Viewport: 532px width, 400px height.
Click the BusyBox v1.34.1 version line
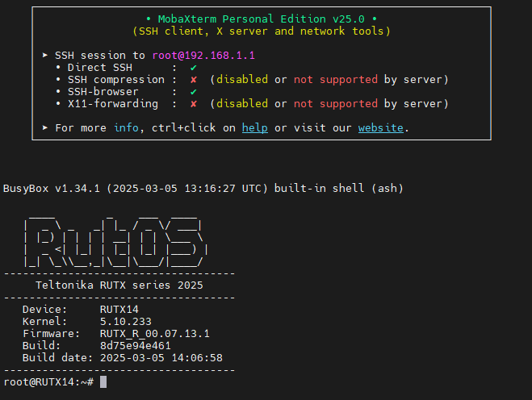coord(203,189)
